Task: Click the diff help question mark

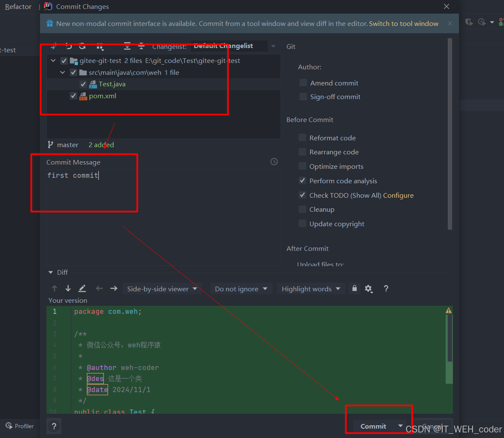Action: 386,288
